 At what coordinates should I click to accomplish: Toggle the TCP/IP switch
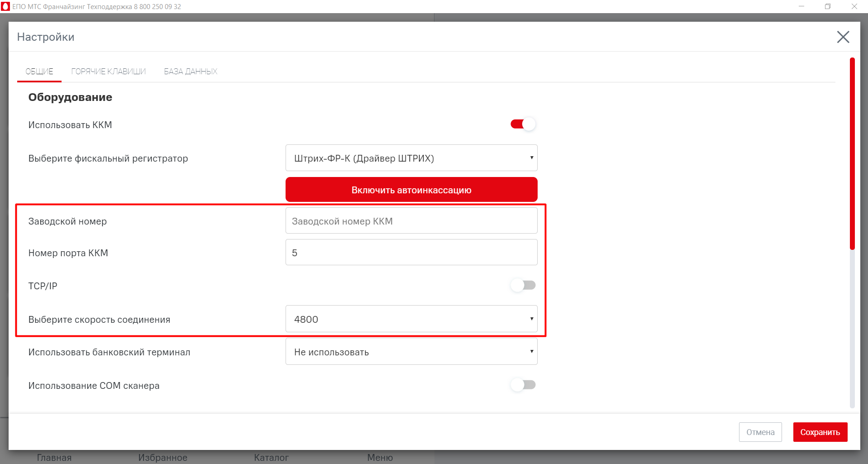tap(523, 285)
